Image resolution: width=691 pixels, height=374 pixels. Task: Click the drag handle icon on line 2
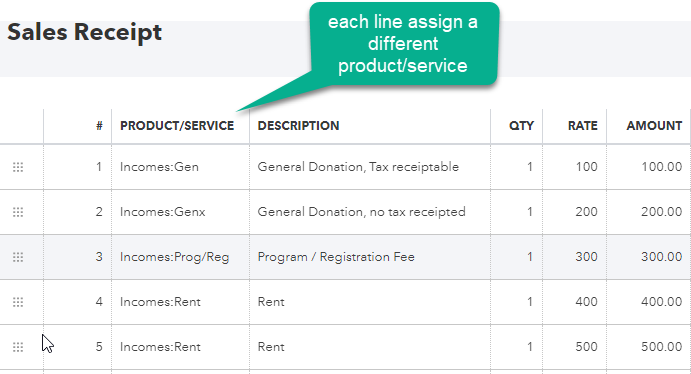(18, 212)
